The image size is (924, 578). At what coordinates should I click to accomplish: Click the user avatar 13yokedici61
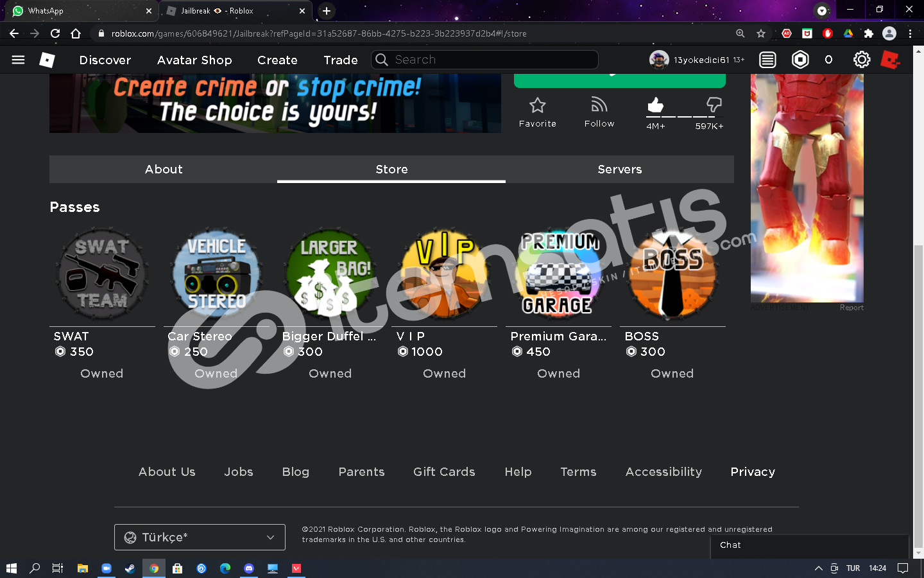659,60
